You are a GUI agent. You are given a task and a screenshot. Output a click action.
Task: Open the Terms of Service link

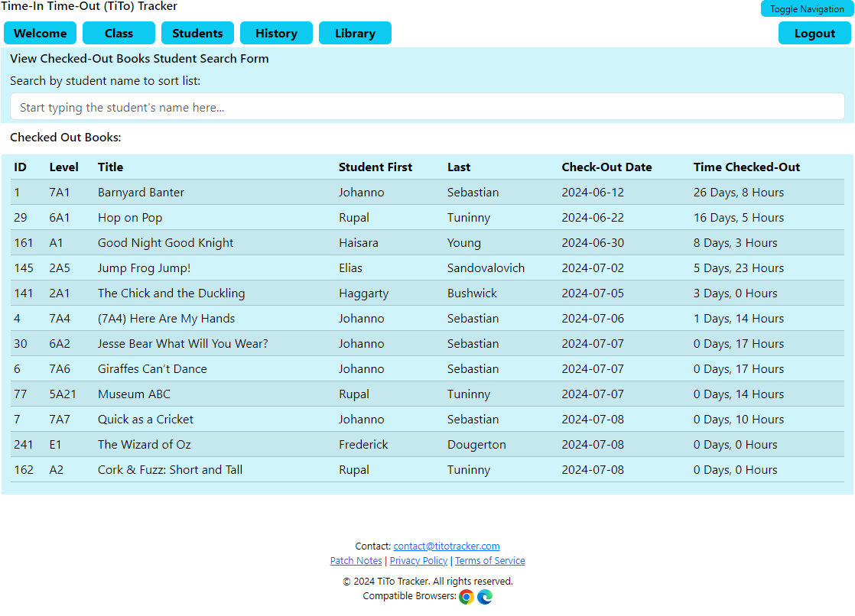[489, 561]
